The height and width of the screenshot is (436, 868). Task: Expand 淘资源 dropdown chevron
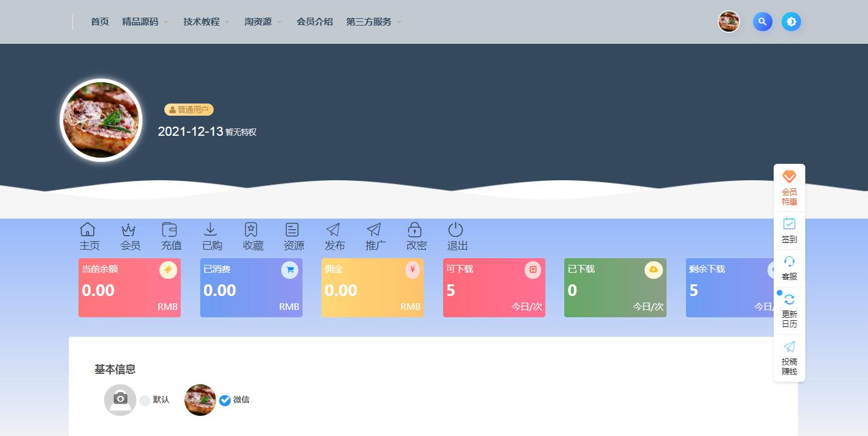(x=279, y=22)
